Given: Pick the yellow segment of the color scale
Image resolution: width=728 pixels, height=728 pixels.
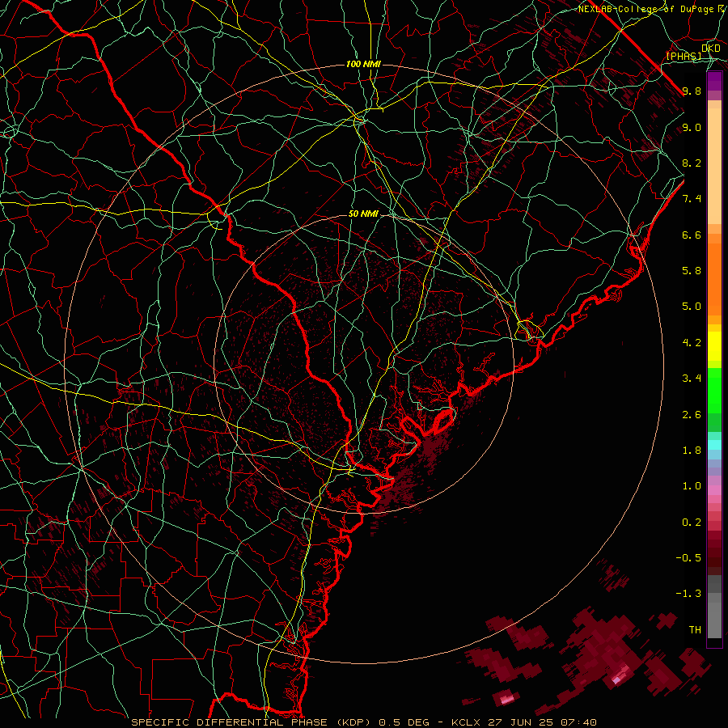Looking at the screenshot, I should click(x=714, y=346).
